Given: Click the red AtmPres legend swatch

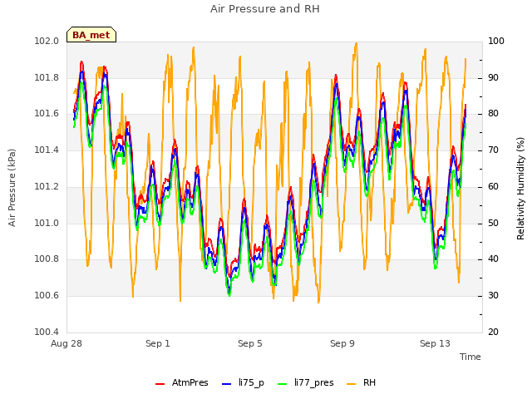Looking at the screenshot, I should (160, 384).
